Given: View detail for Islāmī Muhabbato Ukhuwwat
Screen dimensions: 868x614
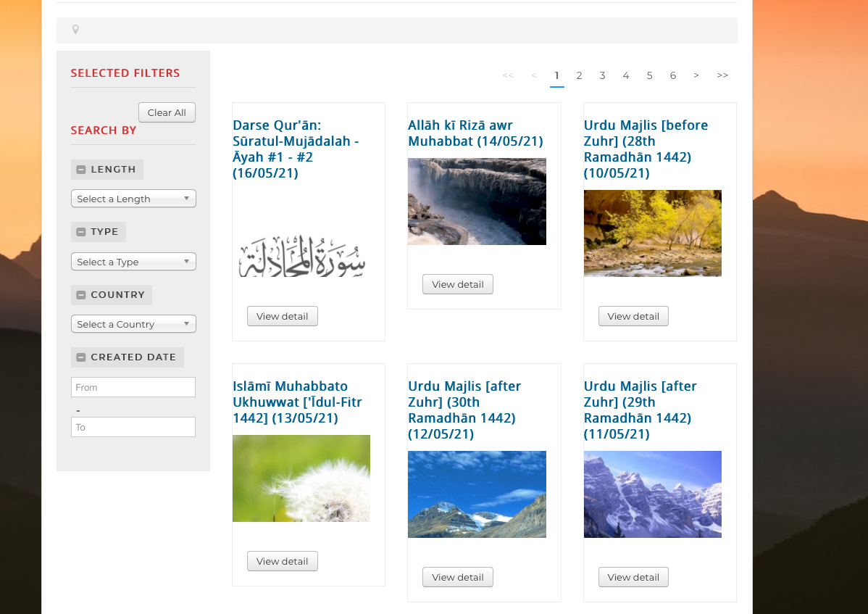Looking at the screenshot, I should [283, 561].
